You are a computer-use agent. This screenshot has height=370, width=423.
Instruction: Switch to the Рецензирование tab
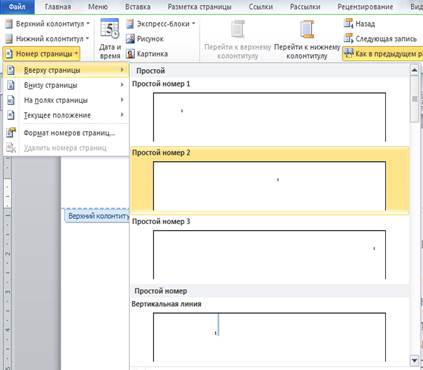coord(365,7)
